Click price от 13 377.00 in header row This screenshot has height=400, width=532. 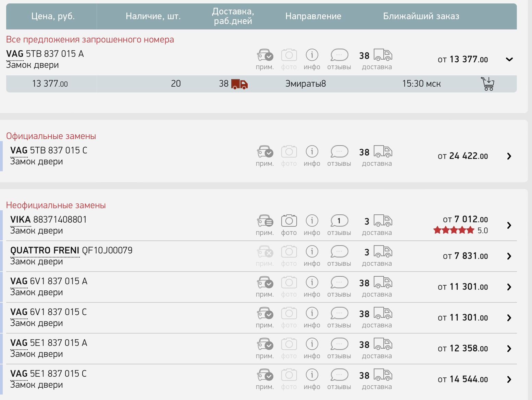click(x=463, y=60)
